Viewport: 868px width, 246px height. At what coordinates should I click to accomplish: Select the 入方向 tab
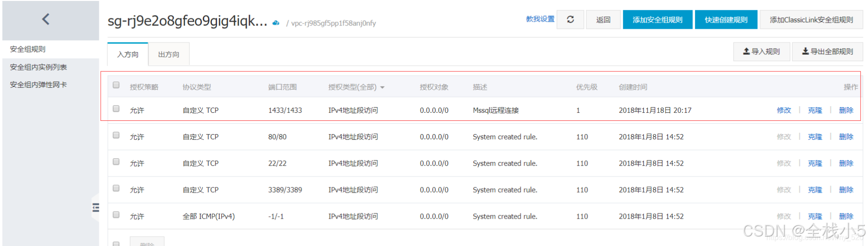pos(128,54)
